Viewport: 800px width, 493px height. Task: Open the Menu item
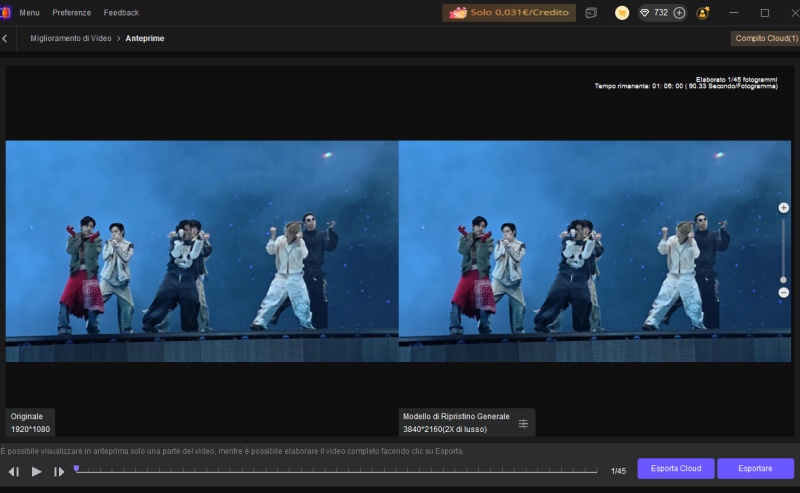[x=30, y=13]
